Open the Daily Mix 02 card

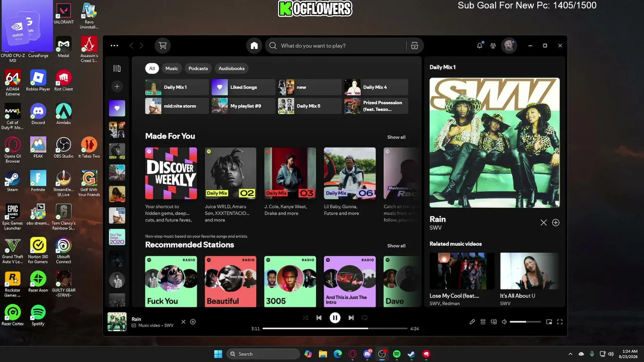[230, 186]
